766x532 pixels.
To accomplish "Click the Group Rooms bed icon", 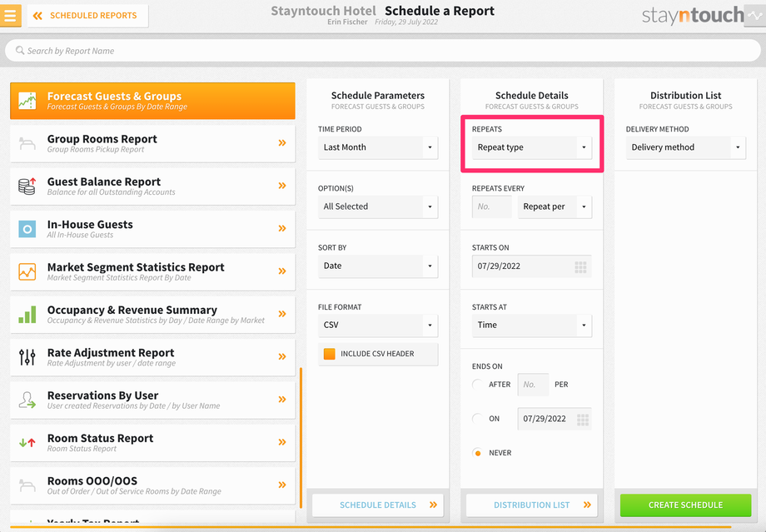I will coord(27,144).
